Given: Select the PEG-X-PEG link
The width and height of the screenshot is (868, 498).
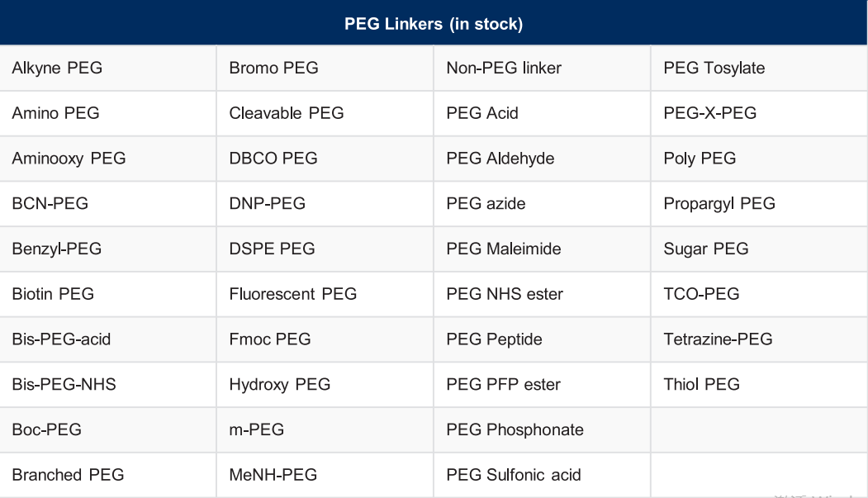Looking at the screenshot, I should pyautogui.click(x=709, y=113).
